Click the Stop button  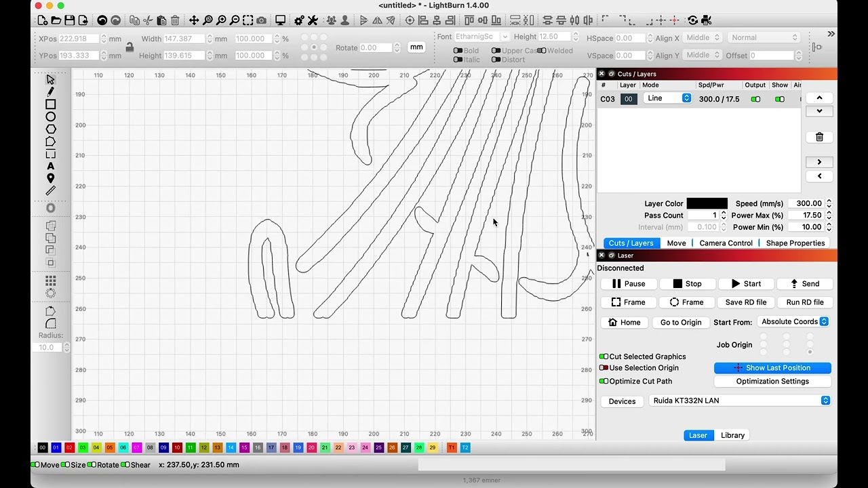(688, 284)
